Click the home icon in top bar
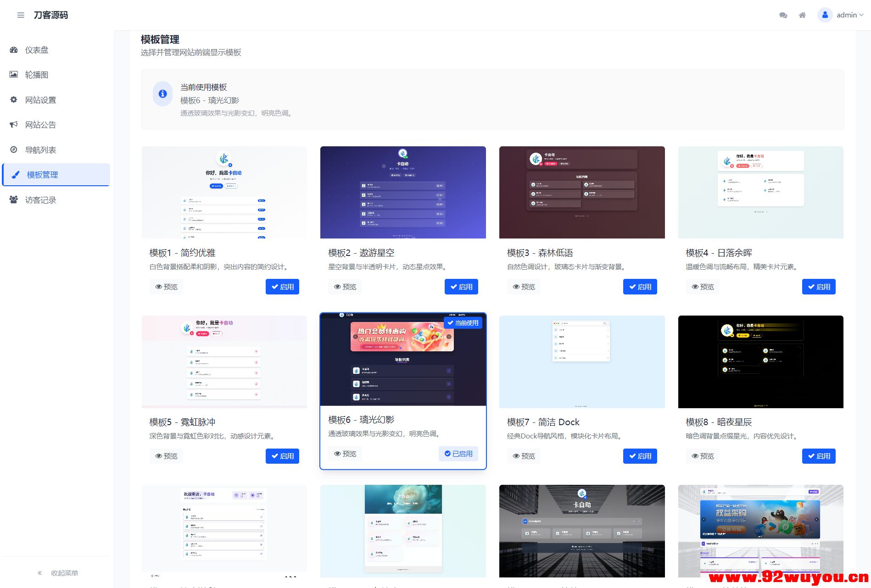Screen dimensions: 871x588 (802, 15)
